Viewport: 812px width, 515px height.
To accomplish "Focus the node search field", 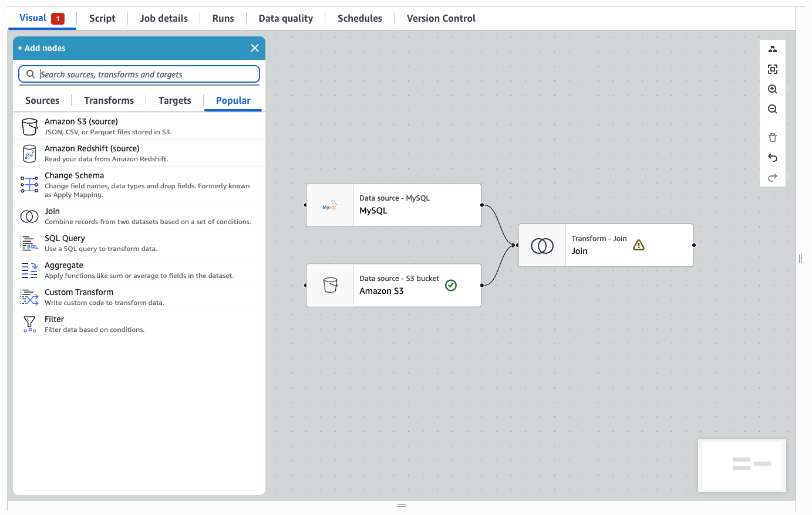I will click(147, 74).
